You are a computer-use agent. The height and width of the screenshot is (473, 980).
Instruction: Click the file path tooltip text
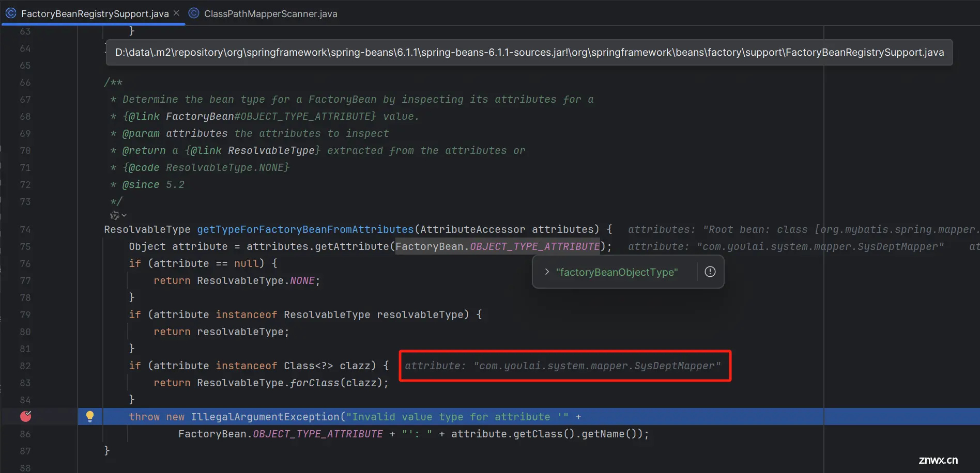[529, 52]
